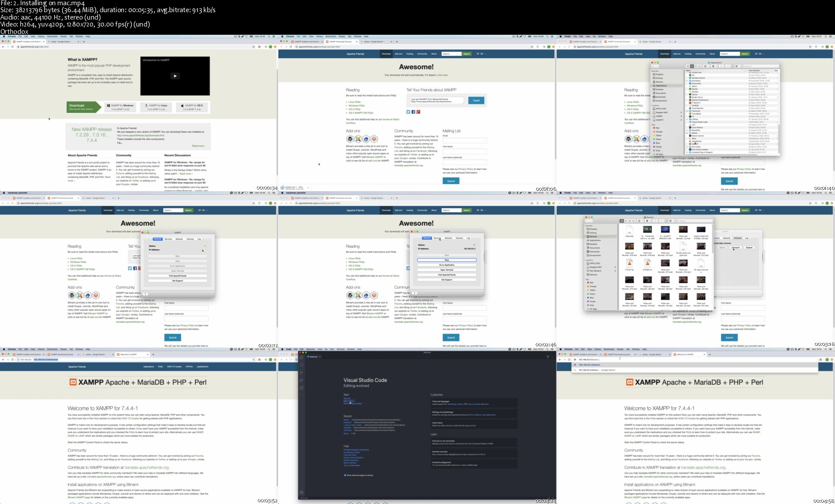The image size is (835, 504).
Task: Click Get Support in 00:02:46 XAMPP window
Action: tap(447, 280)
